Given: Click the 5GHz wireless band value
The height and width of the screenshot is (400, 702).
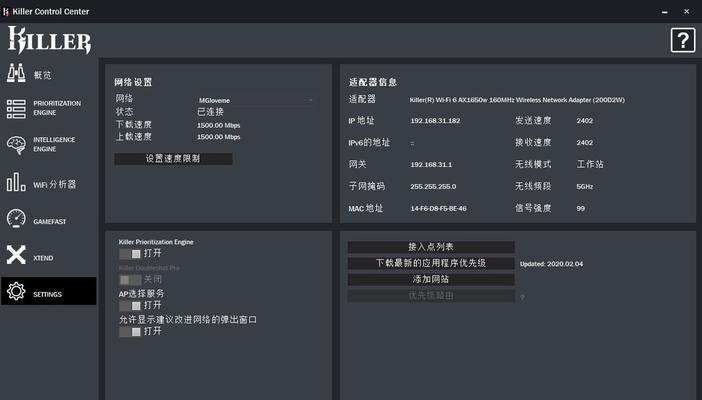Looking at the screenshot, I should [585, 187].
